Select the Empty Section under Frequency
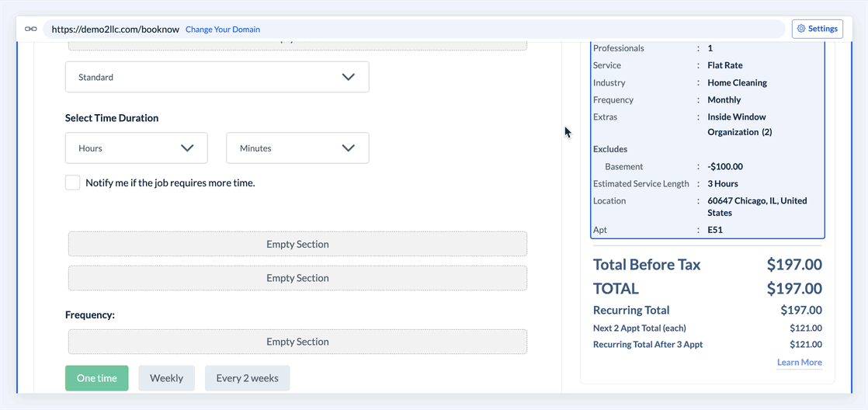Image resolution: width=868 pixels, height=410 pixels. [x=297, y=342]
